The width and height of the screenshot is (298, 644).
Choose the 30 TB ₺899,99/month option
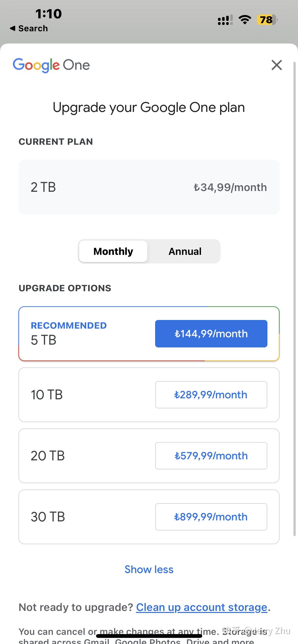211,517
